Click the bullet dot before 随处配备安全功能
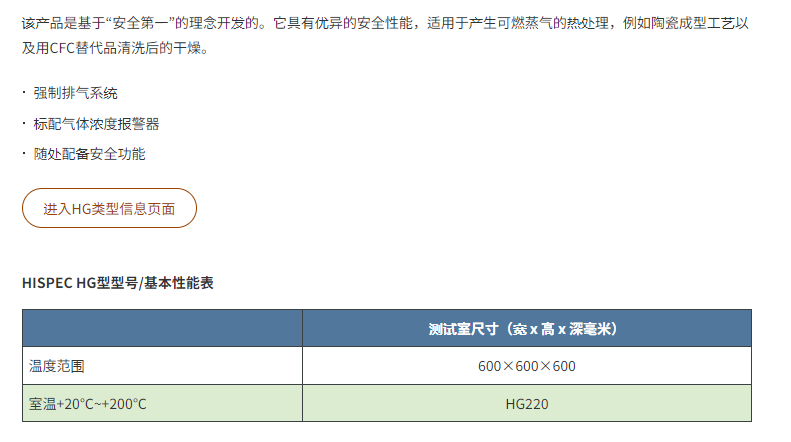Image resolution: width=791 pixels, height=442 pixels. click(24, 153)
